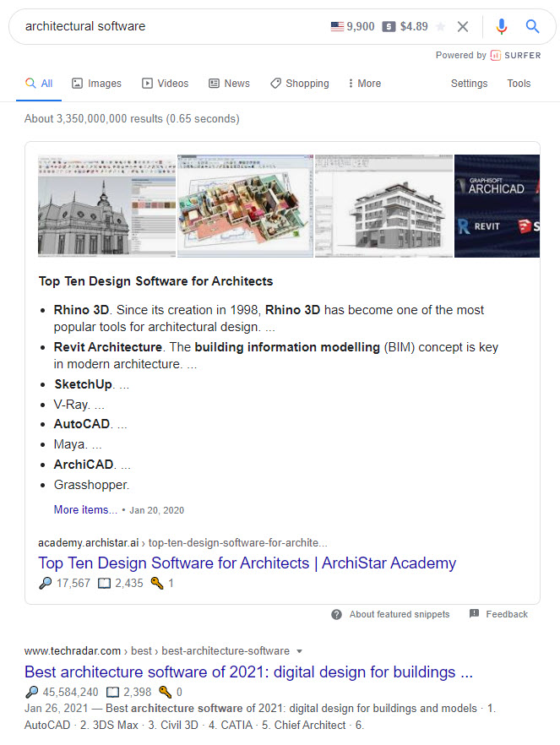Click the About featured snippets help icon
This screenshot has height=745, width=560.
336,614
